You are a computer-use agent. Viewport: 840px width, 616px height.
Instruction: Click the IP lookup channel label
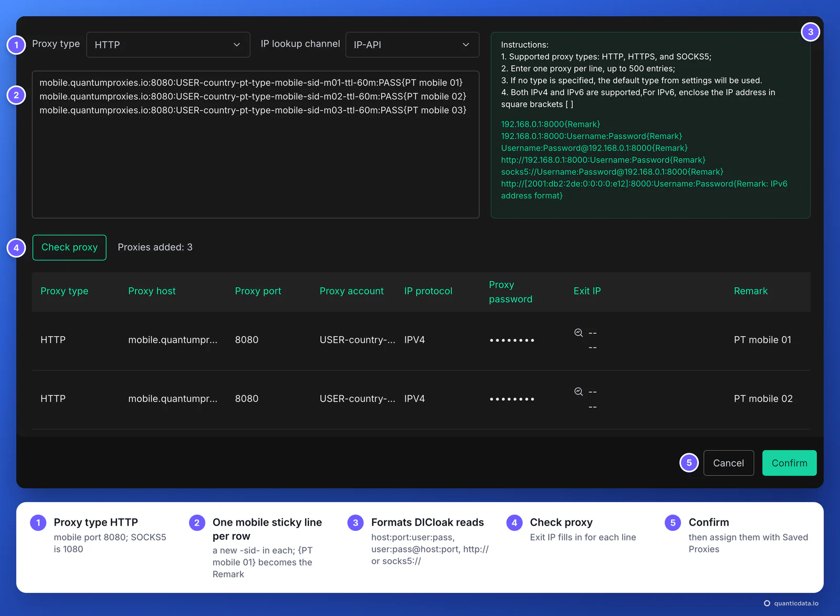300,44
